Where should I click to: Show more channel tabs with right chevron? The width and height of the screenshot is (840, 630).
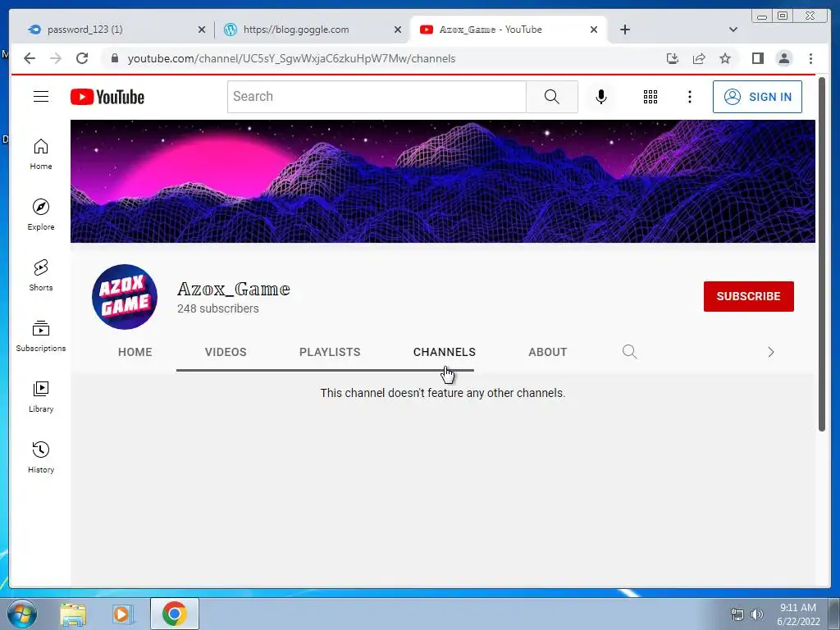771,352
